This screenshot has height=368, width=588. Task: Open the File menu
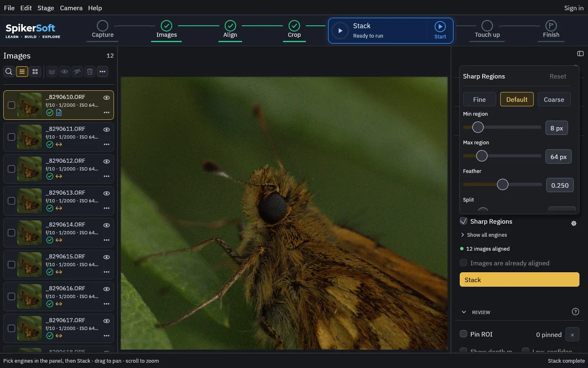(9, 8)
